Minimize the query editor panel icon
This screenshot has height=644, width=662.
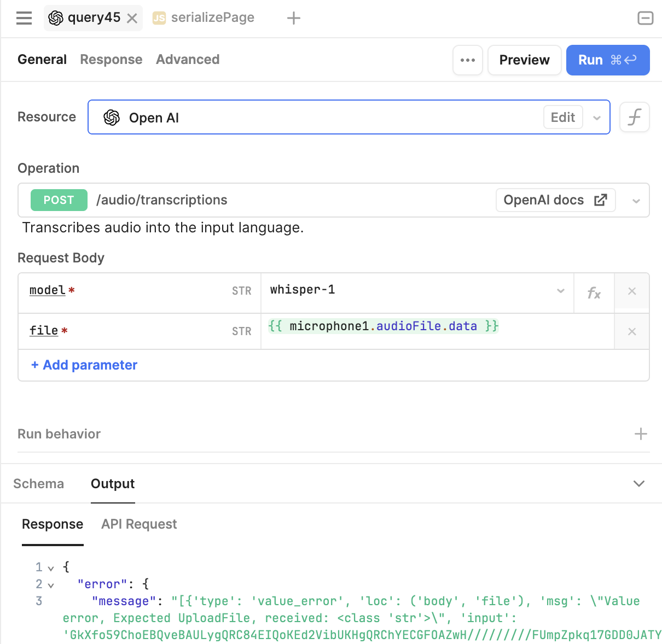pos(646,18)
